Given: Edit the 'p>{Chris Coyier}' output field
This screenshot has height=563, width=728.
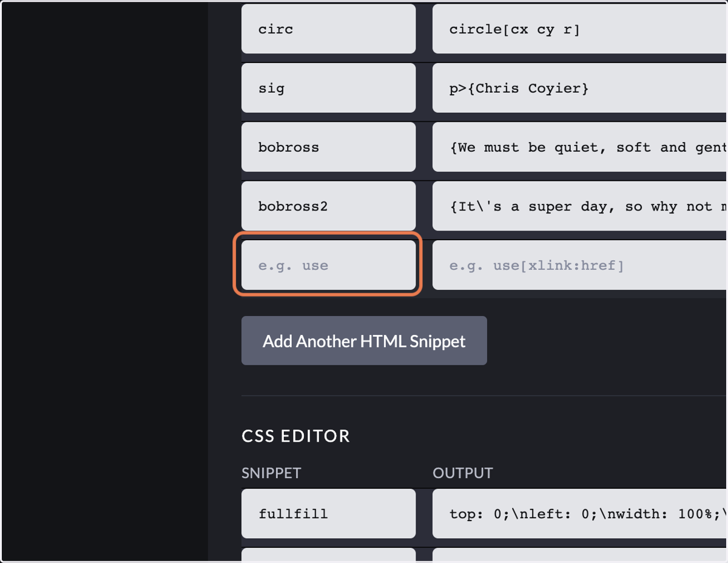Looking at the screenshot, I should coord(580,88).
